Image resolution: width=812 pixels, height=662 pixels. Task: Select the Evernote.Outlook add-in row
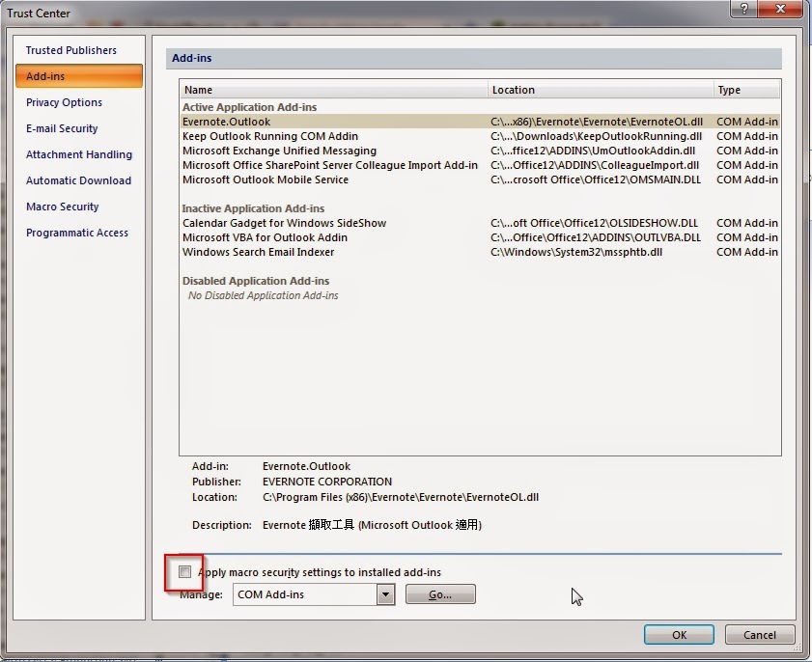coord(480,122)
